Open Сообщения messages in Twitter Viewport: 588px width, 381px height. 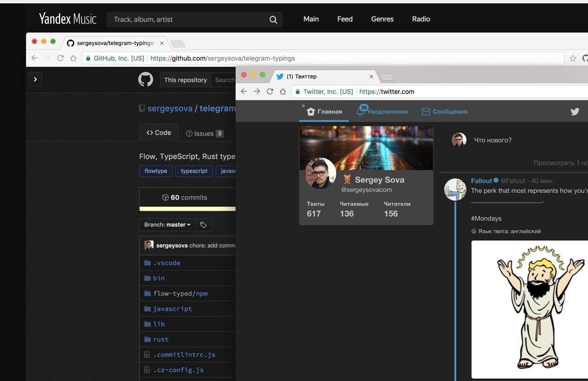coord(444,111)
